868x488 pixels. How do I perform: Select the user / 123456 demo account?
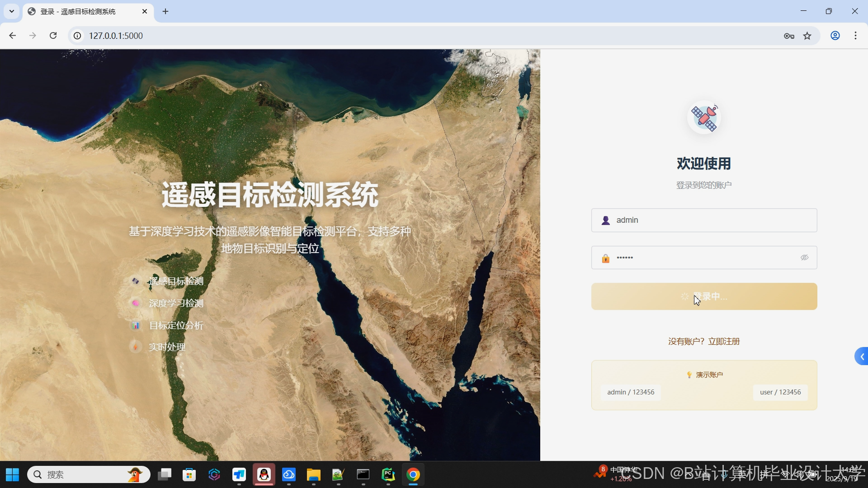click(x=780, y=392)
